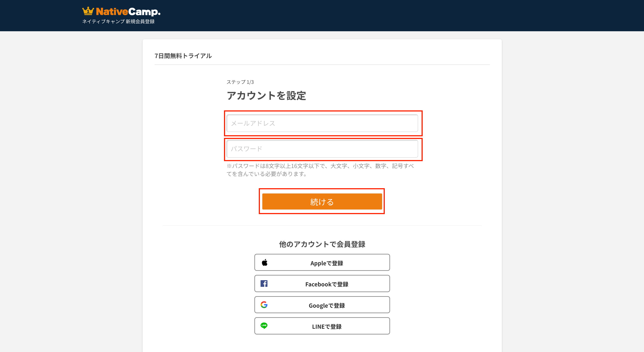Click the Facebook logo icon
This screenshot has height=352, width=644.
tap(264, 284)
